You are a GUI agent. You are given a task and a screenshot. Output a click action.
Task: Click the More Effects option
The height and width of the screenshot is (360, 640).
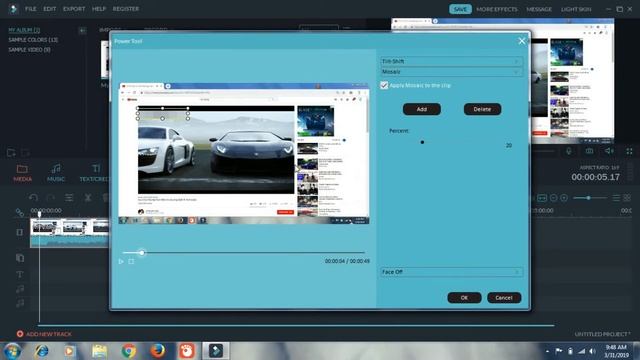pyautogui.click(x=497, y=9)
